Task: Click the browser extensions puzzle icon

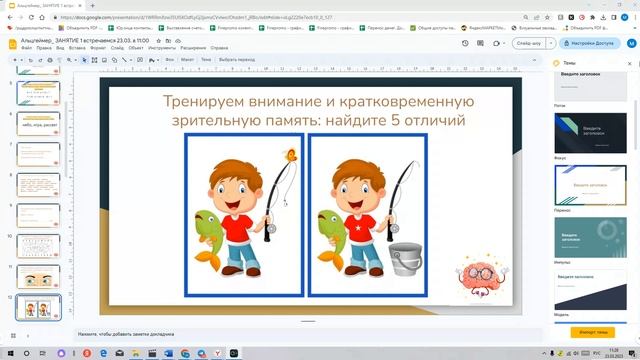Action: [593, 18]
